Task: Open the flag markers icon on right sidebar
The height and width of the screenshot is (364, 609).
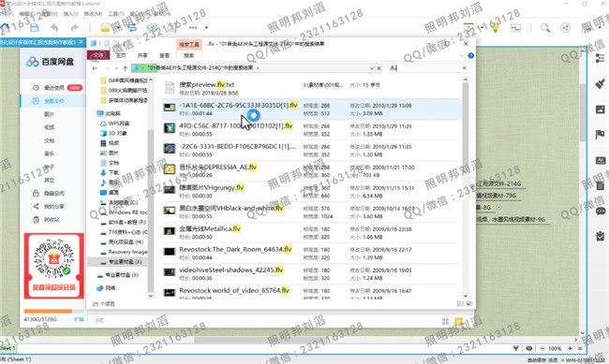Action: click(x=600, y=135)
